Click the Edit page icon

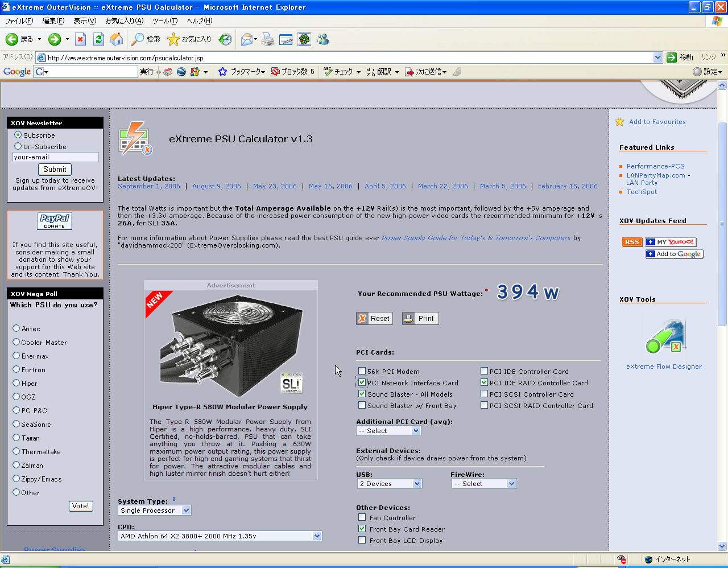pyautogui.click(x=286, y=39)
